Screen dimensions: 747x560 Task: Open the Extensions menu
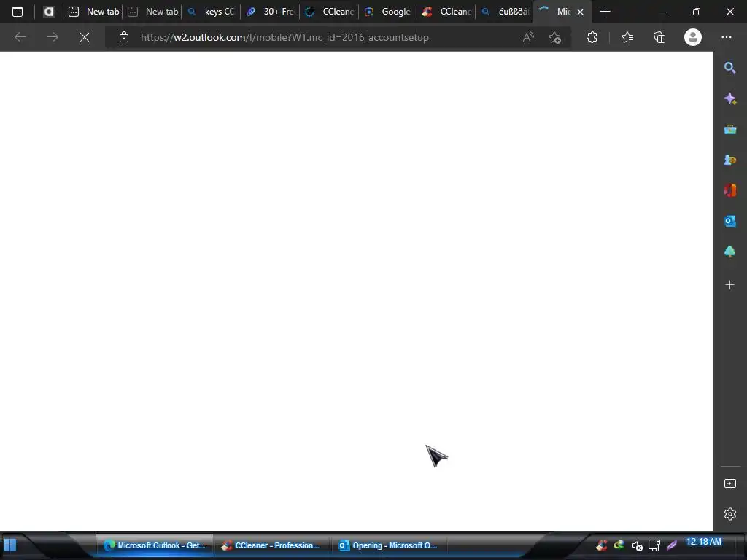click(592, 37)
